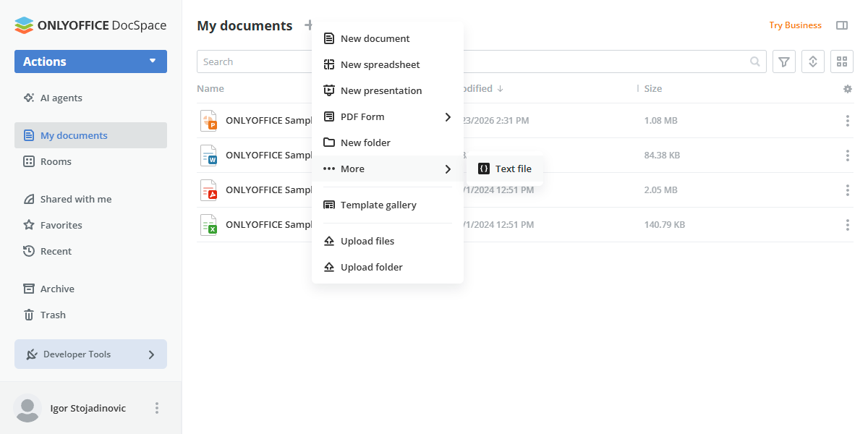Go to Rooms section
Image resolution: width=868 pixels, height=434 pixels.
90,161
